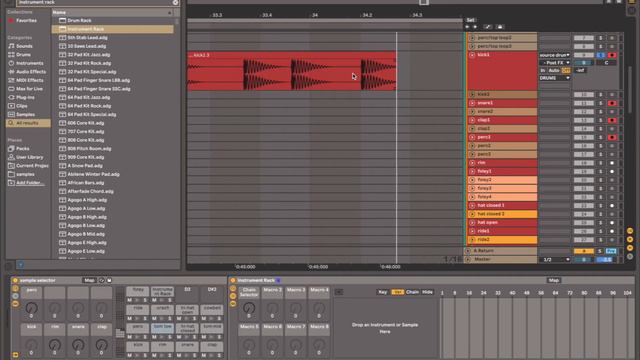Unfold the hat open track

(472, 222)
